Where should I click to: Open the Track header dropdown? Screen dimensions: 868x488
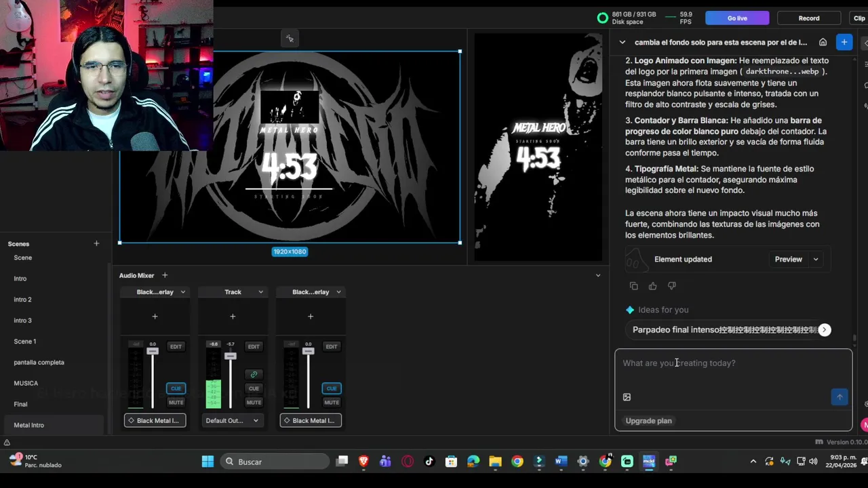261,292
